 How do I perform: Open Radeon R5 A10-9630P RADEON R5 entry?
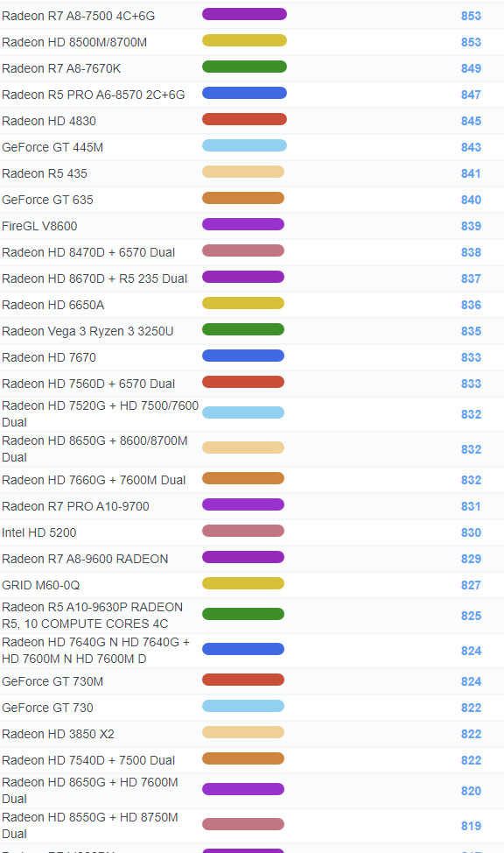click(93, 616)
